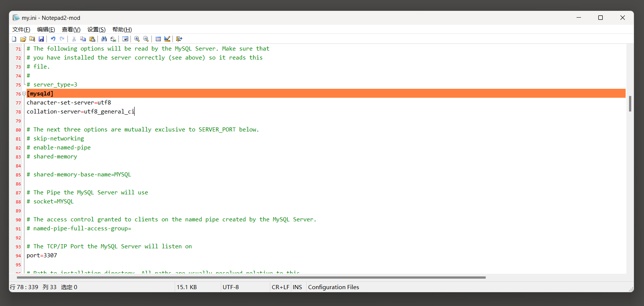The width and height of the screenshot is (644, 306).
Task: Click the Zoom in magnifier icon
Action: coord(137,39)
